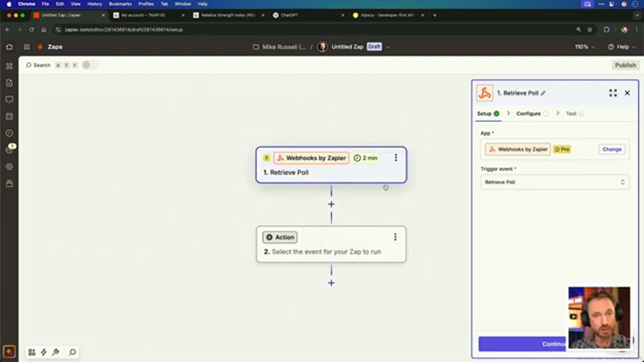Click the Untitled Zap title
The image size is (644, 362).
click(x=347, y=47)
